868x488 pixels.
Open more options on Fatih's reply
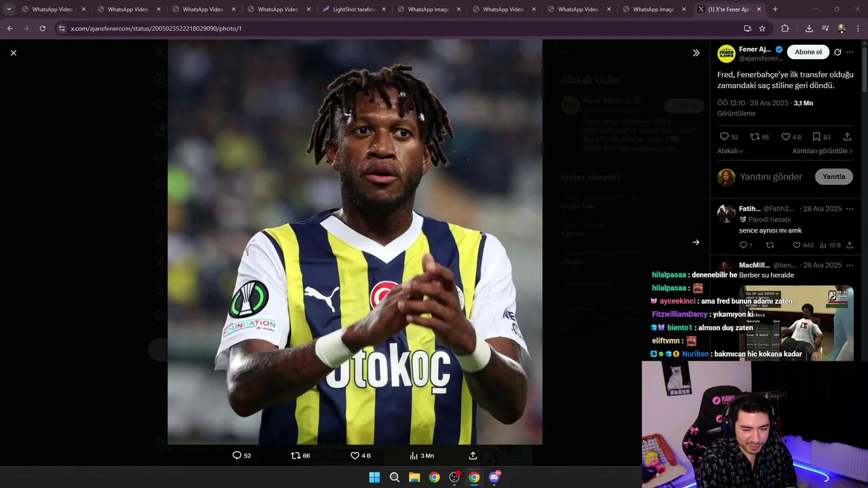pos(850,209)
